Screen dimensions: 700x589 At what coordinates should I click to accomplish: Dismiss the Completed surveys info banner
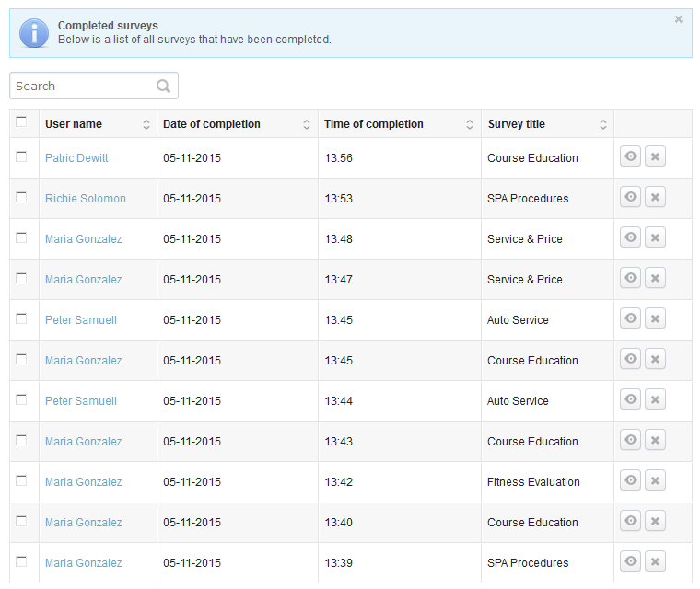[678, 19]
